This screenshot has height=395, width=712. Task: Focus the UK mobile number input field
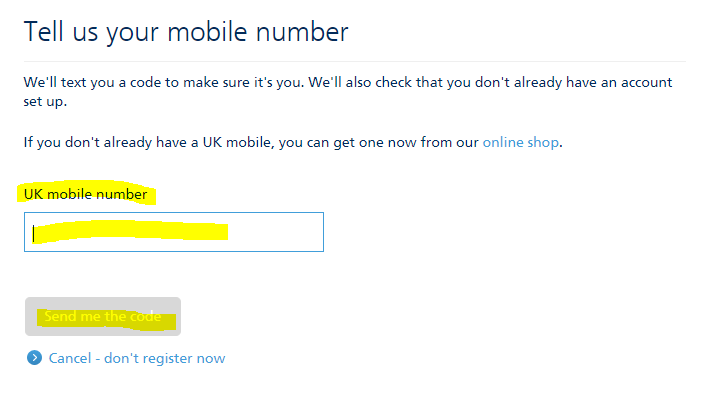coord(174,232)
